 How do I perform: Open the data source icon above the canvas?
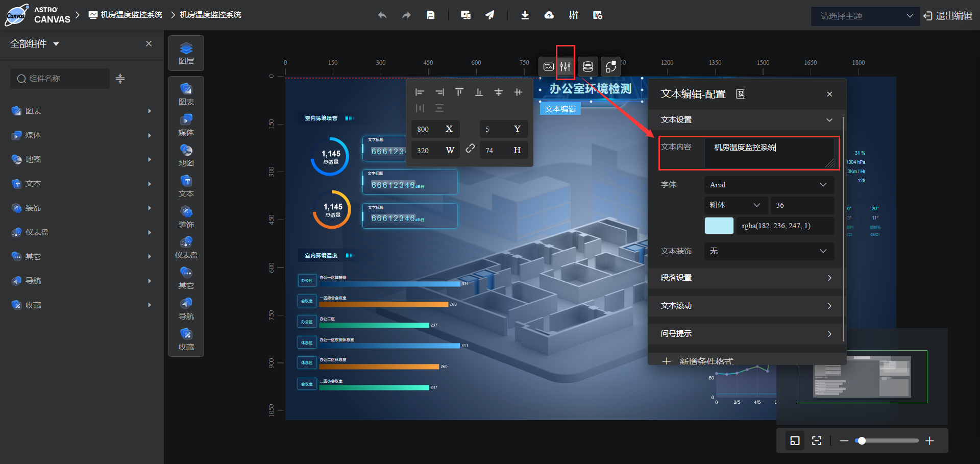[x=587, y=66]
